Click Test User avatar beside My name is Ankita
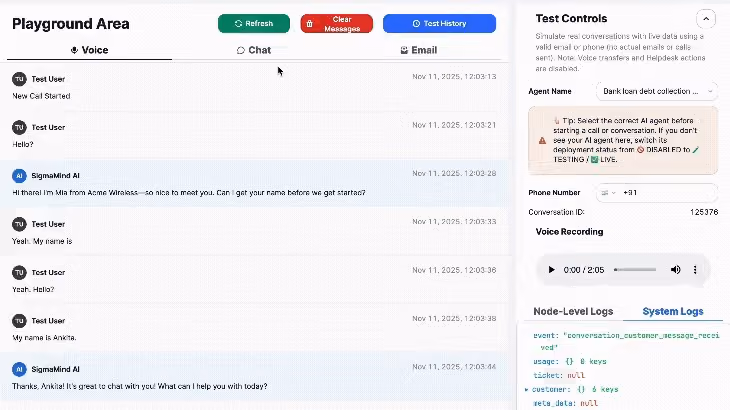730x410 pixels. click(19, 321)
